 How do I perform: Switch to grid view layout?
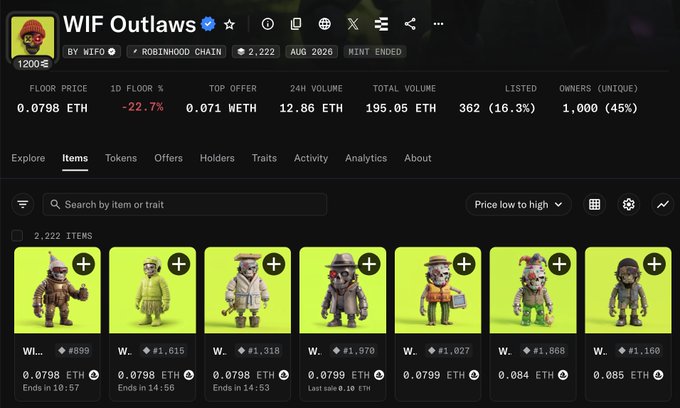click(x=594, y=204)
